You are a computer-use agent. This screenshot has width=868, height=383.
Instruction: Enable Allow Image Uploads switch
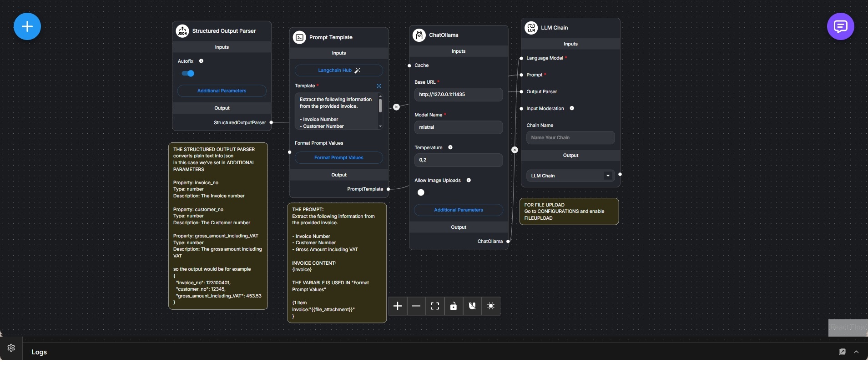(x=422, y=192)
